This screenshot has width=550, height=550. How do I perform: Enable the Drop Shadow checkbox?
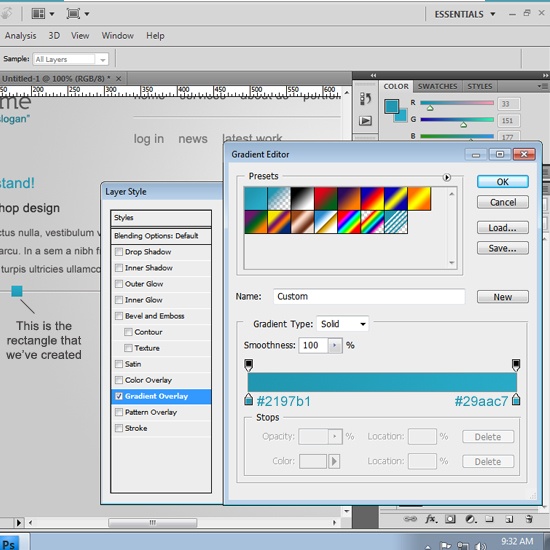[x=119, y=252]
